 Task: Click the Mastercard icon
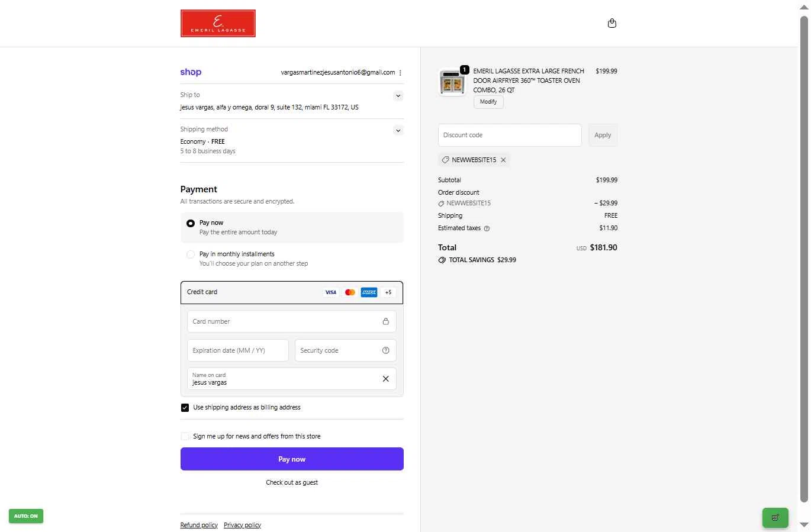pos(350,292)
